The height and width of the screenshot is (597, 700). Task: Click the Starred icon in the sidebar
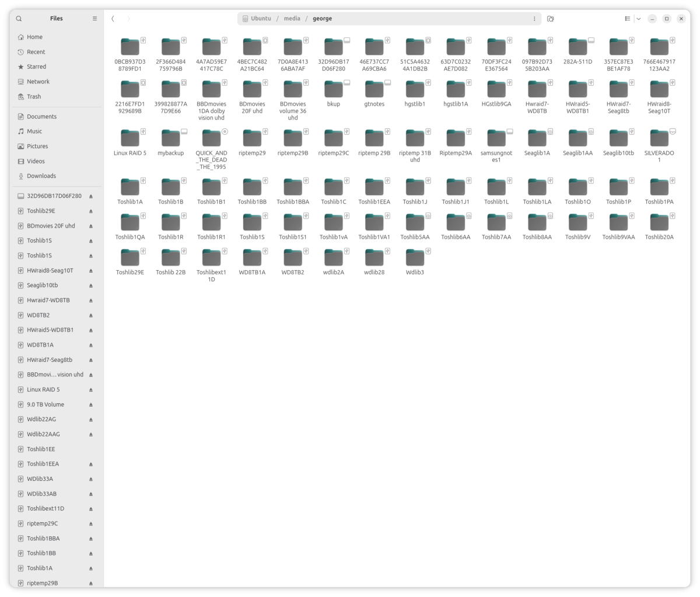19,66
